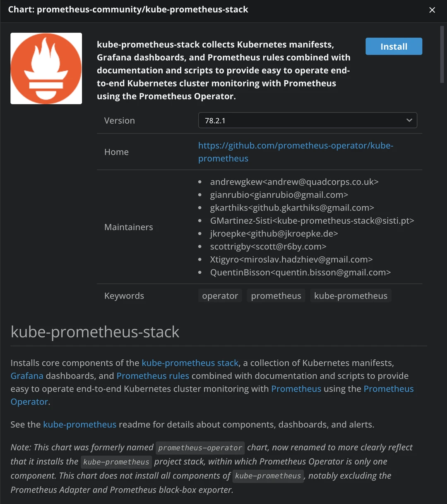The height and width of the screenshot is (504, 447).
Task: Open the kube-prometheus stack link
Action: pos(190,363)
